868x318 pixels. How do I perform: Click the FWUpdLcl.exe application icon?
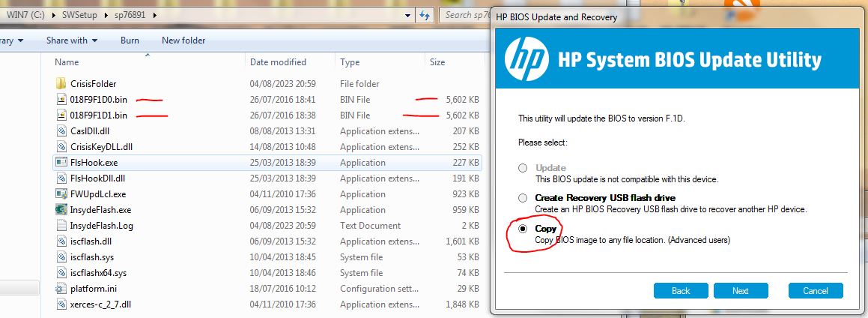tap(61, 194)
